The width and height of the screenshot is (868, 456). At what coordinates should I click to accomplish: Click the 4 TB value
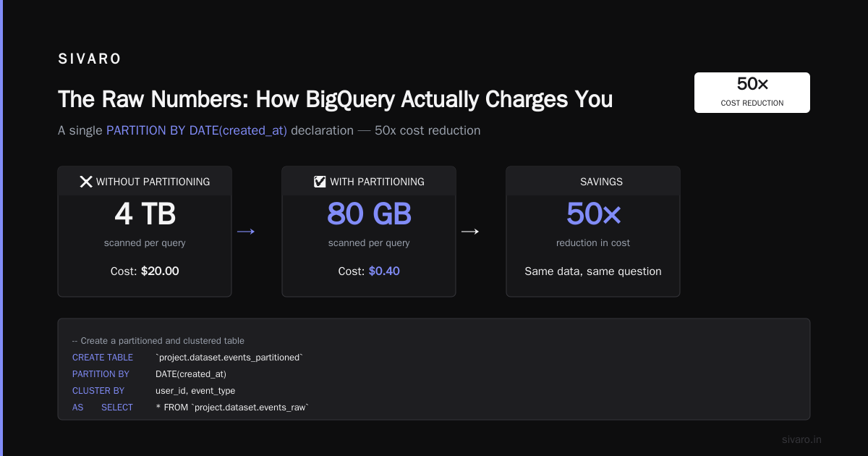(145, 214)
